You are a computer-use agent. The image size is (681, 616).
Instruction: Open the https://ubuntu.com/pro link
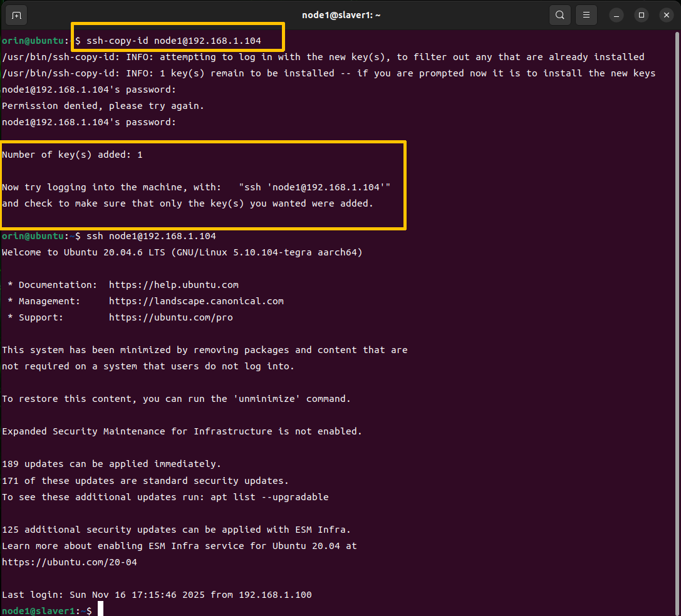pos(170,317)
